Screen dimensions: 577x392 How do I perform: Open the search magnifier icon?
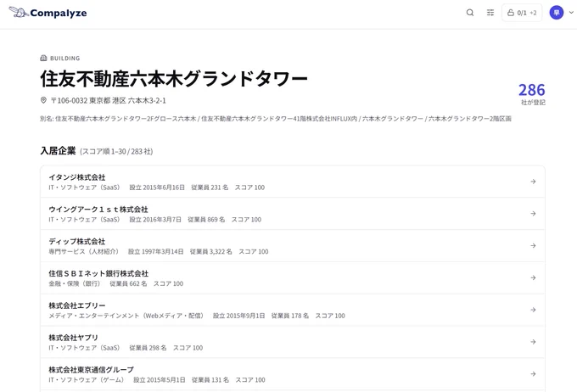tap(470, 13)
